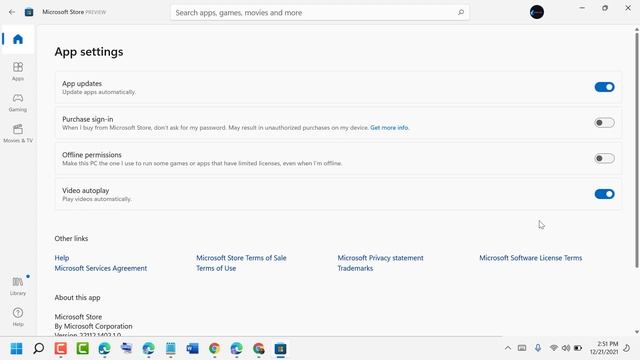The height and width of the screenshot is (360, 640).
Task: Click the red C app in taskbar
Action: (x=60, y=349)
